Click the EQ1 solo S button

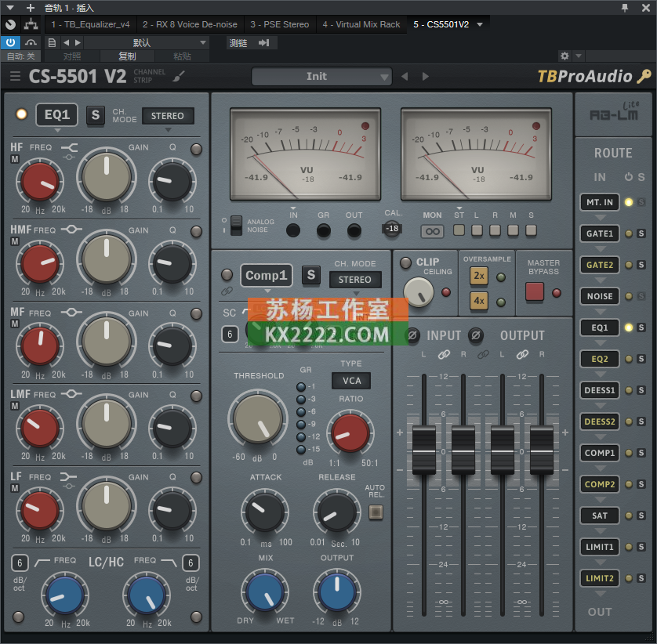[95, 114]
